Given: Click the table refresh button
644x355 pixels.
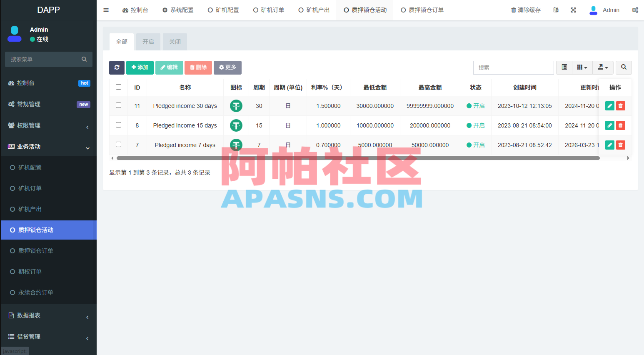Looking at the screenshot, I should click(x=117, y=67).
